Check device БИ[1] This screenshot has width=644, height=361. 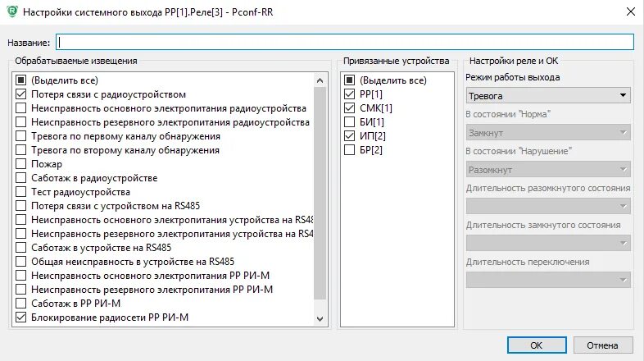350,121
